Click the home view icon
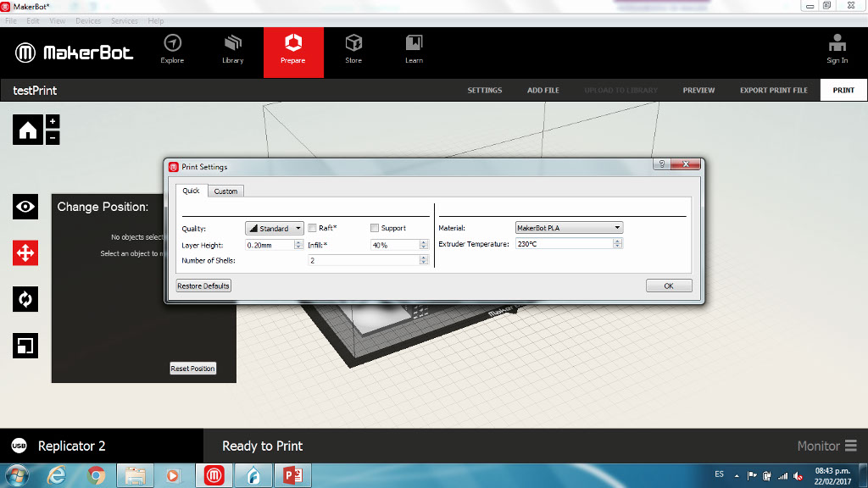This screenshot has height=488, width=868. (28, 130)
